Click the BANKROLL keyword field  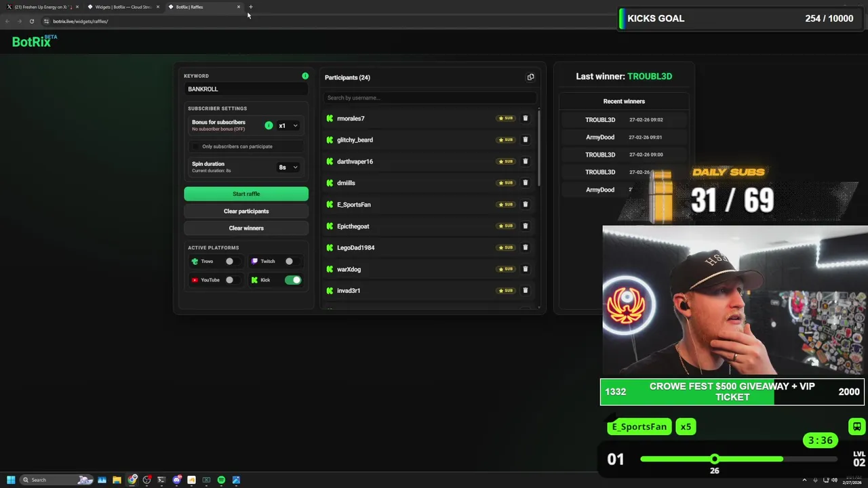(246, 89)
